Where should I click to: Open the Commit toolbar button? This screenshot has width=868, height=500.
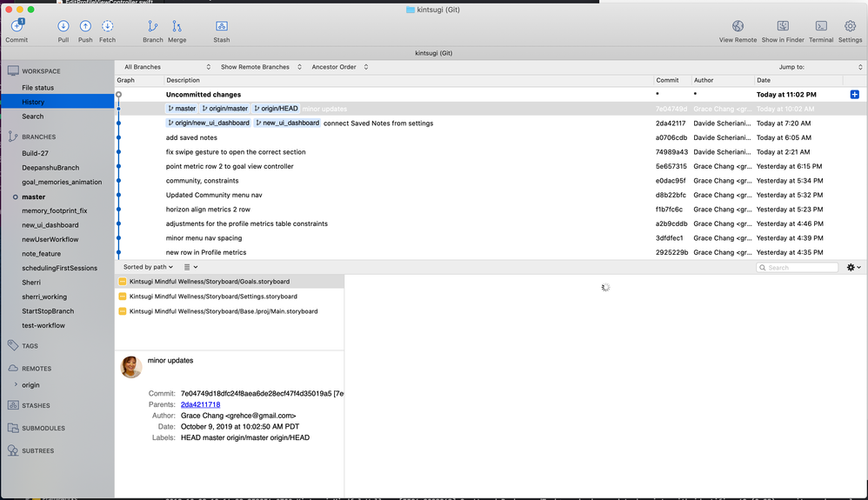pos(17,30)
